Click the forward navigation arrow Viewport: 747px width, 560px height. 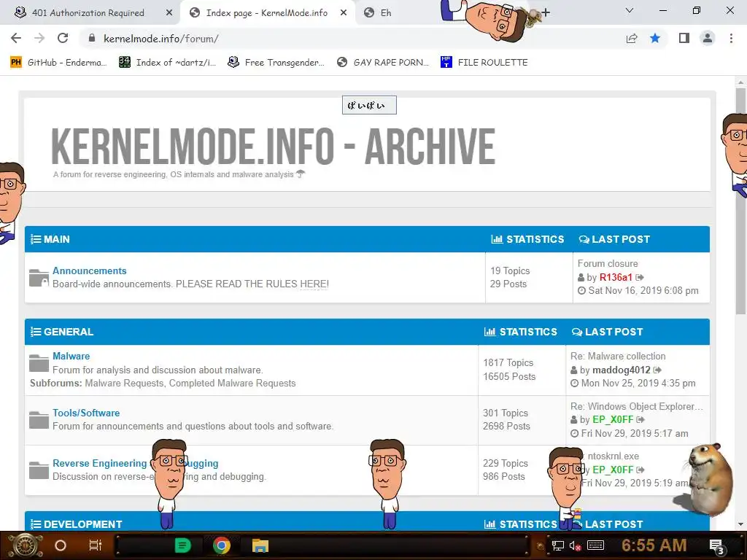click(39, 39)
